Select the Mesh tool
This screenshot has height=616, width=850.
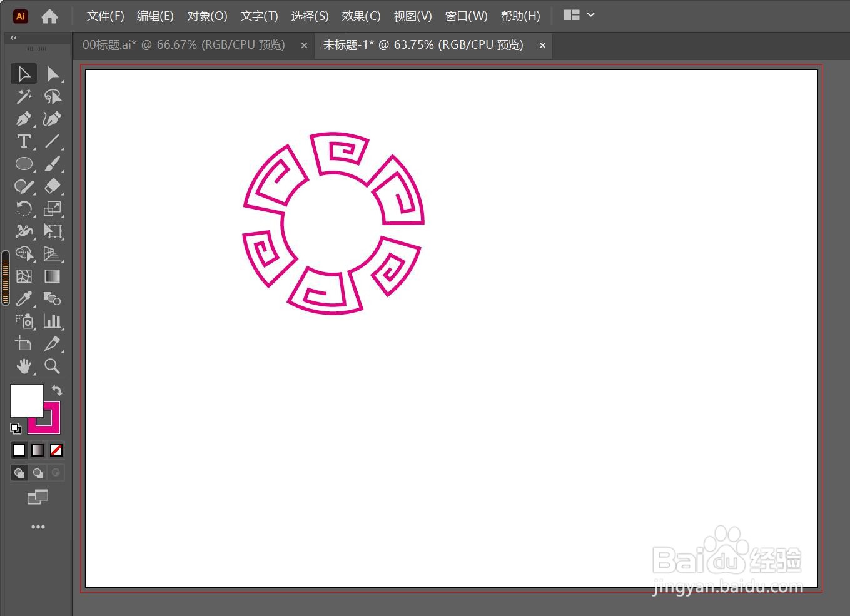click(24, 276)
